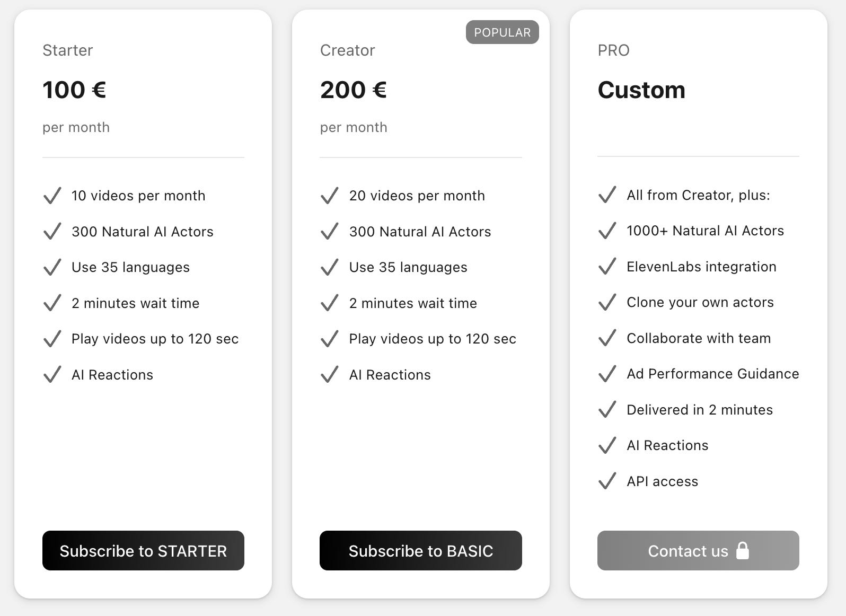Click checkmark next to Ad Performance Guidance

pos(607,374)
